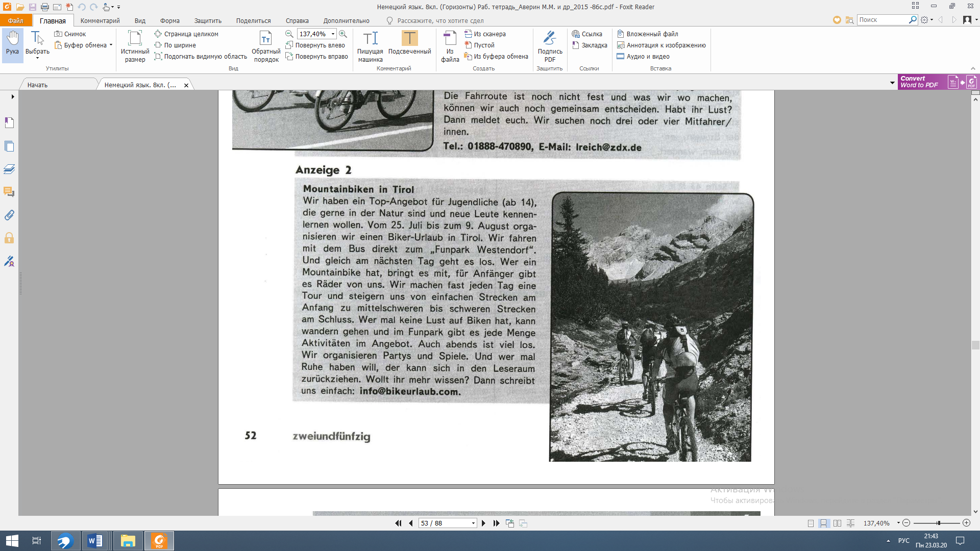Rotate page left (Повернуть влево)
Image resolution: width=980 pixels, height=551 pixels.
coord(315,45)
